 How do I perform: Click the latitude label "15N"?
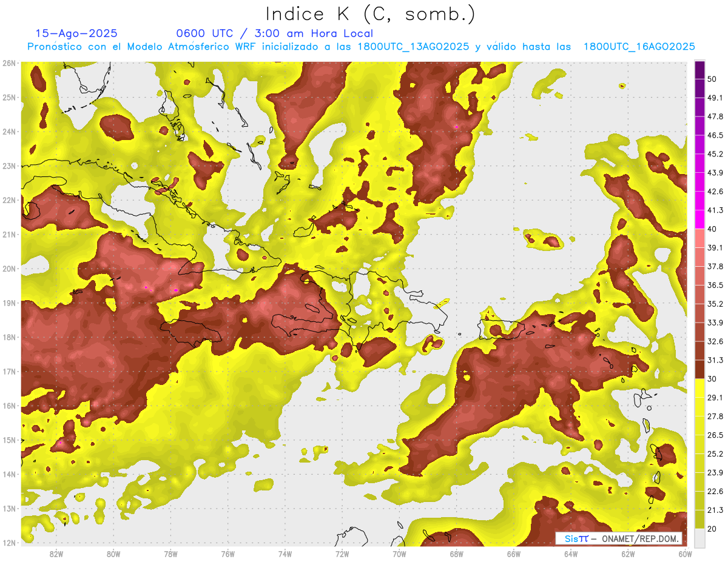[10, 440]
